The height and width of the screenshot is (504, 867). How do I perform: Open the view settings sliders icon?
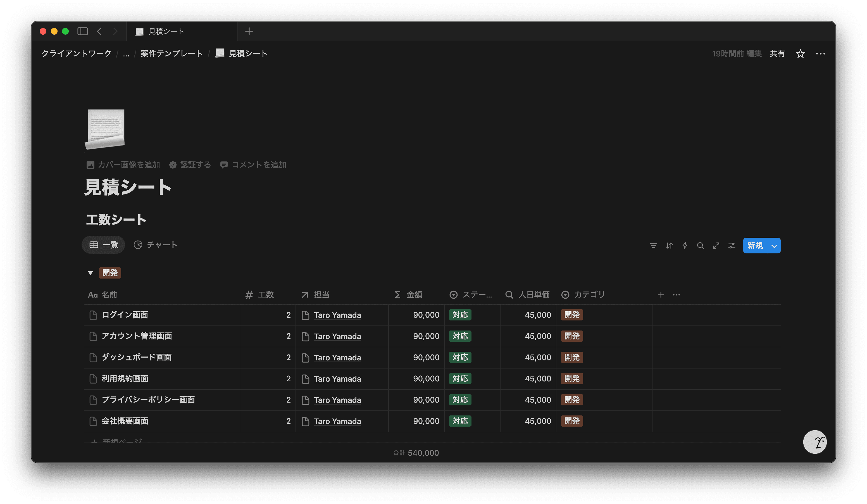[x=732, y=246]
